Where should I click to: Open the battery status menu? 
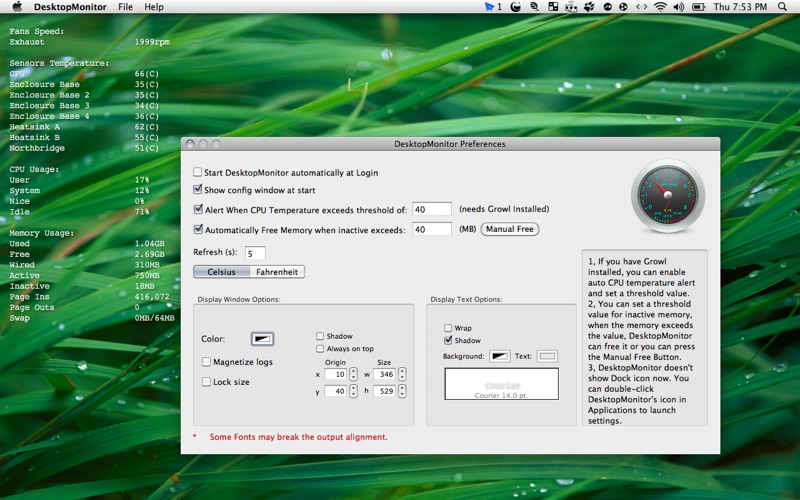pyautogui.click(x=698, y=7)
